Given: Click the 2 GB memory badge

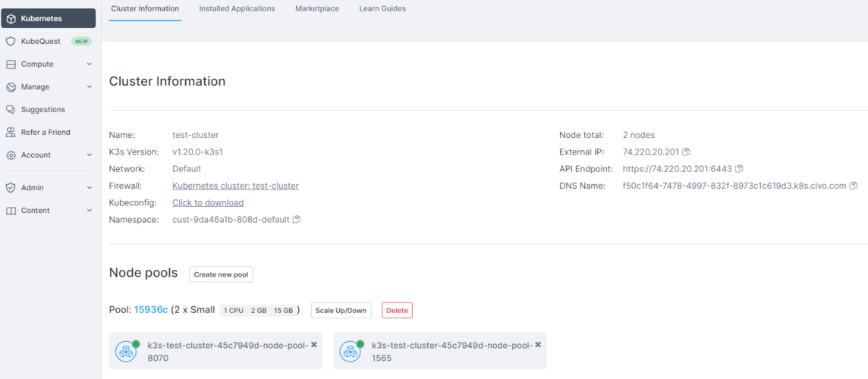Looking at the screenshot, I should click(x=259, y=310).
